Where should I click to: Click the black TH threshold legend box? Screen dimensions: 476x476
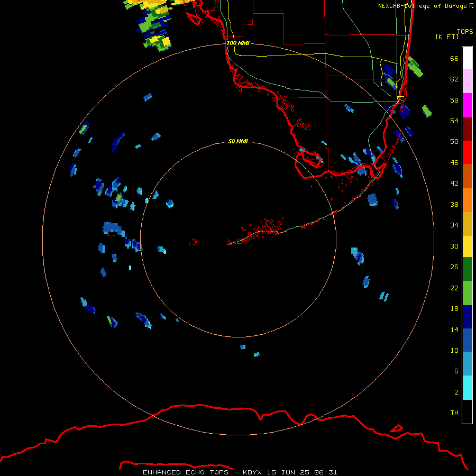coord(467,411)
